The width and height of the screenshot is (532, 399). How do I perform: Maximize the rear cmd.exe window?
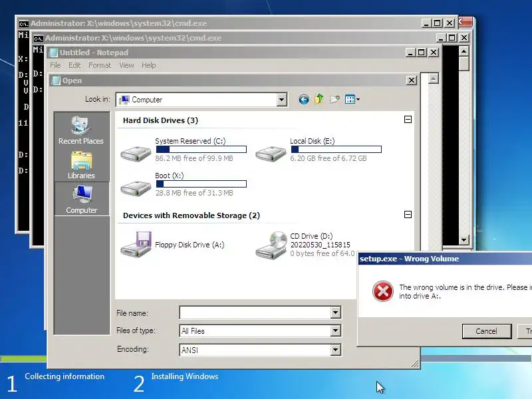coord(438,23)
